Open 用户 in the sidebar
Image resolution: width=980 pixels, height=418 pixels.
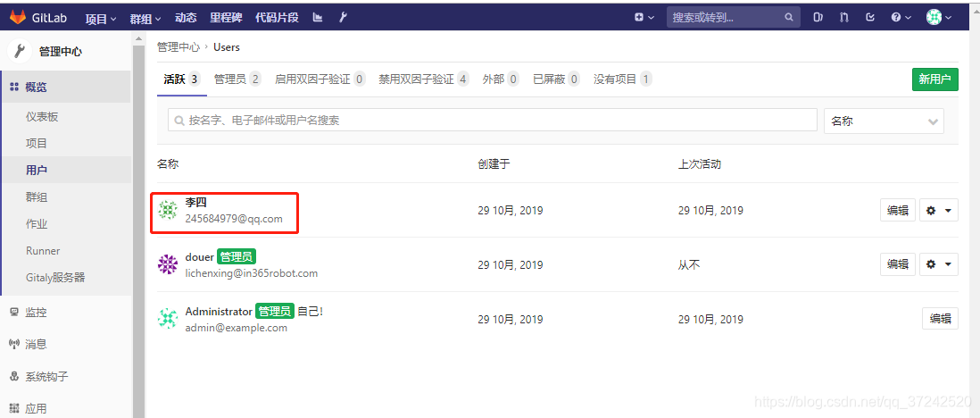[x=37, y=171]
